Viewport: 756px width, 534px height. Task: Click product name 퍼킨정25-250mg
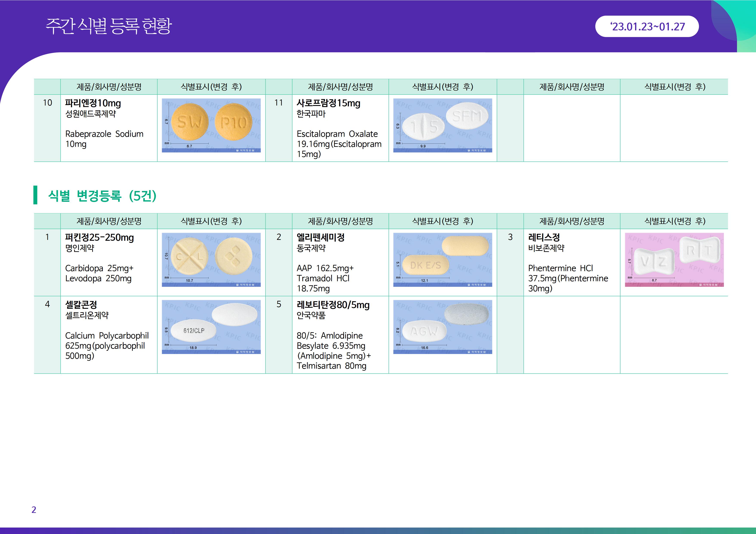click(99, 238)
